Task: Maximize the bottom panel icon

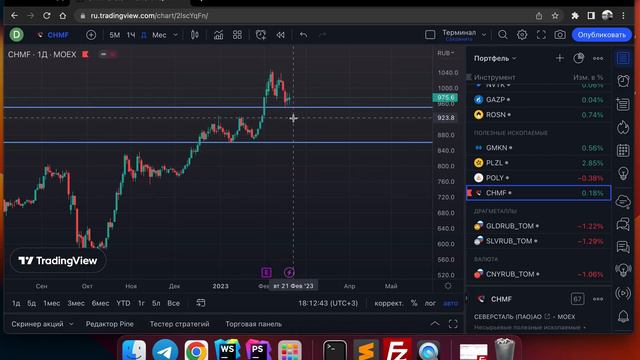Action: point(453,324)
